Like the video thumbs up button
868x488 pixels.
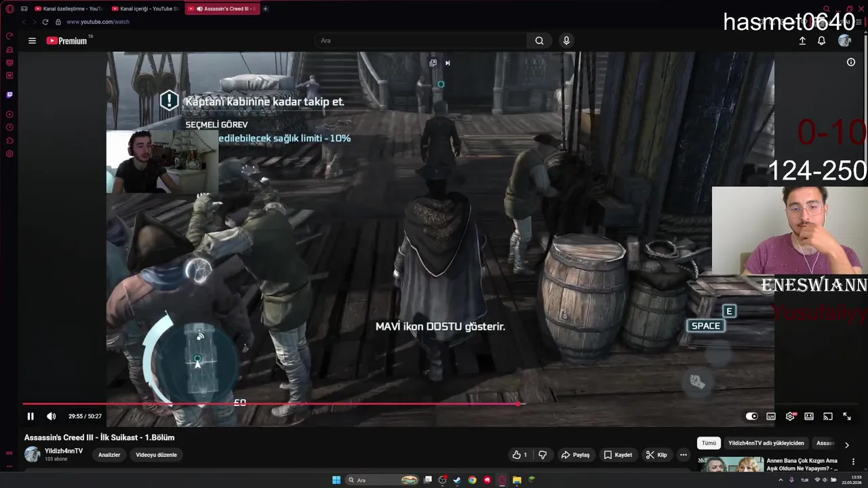point(519,455)
